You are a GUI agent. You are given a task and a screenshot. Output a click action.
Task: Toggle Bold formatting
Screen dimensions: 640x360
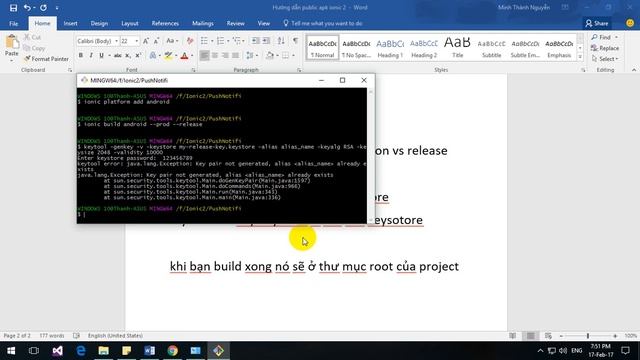pyautogui.click(x=81, y=56)
